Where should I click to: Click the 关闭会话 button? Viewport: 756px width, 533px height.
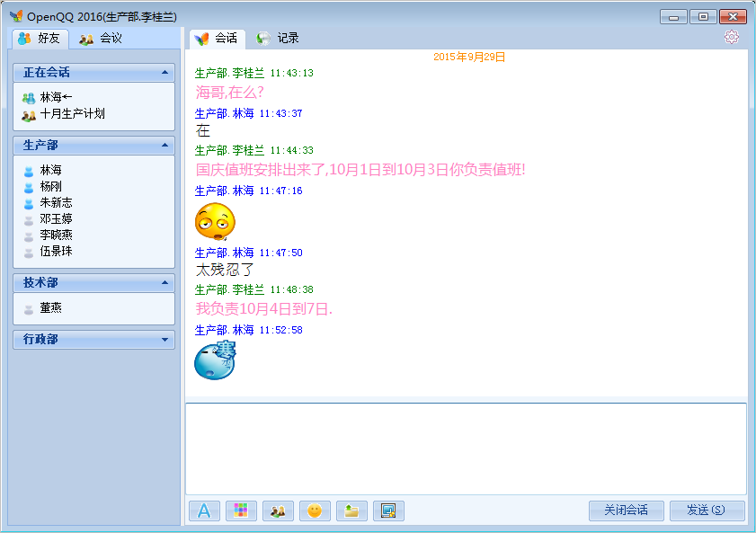(626, 511)
